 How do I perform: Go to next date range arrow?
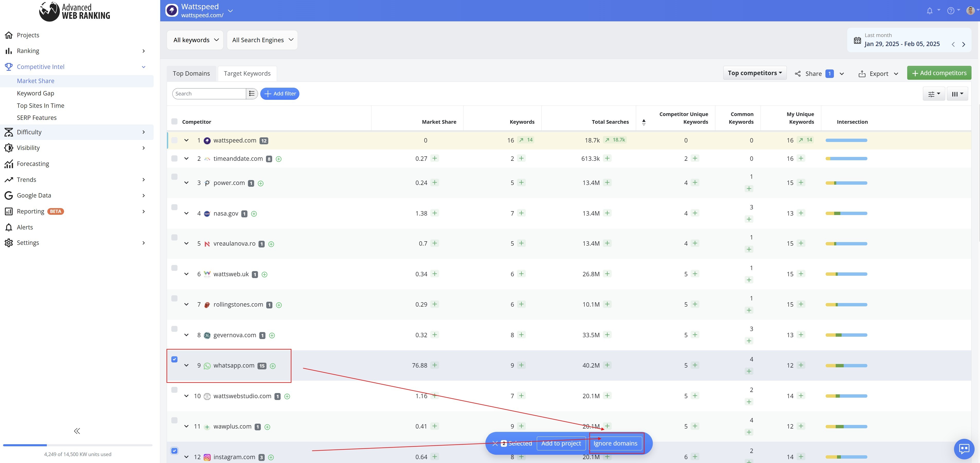[964, 44]
